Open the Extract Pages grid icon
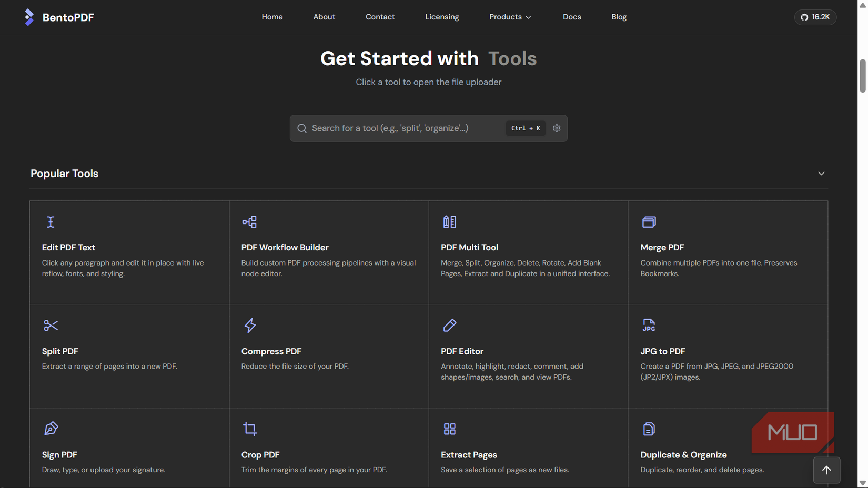The image size is (868, 488). [x=449, y=429]
